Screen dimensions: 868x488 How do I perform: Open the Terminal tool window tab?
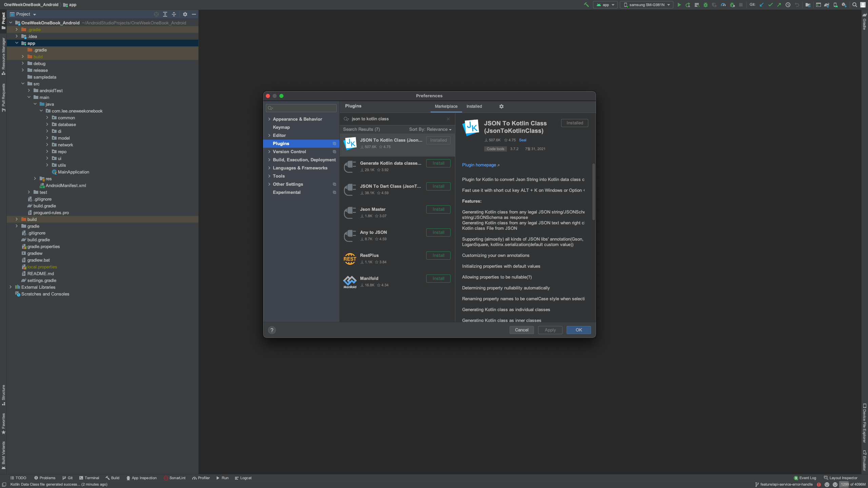click(x=89, y=478)
